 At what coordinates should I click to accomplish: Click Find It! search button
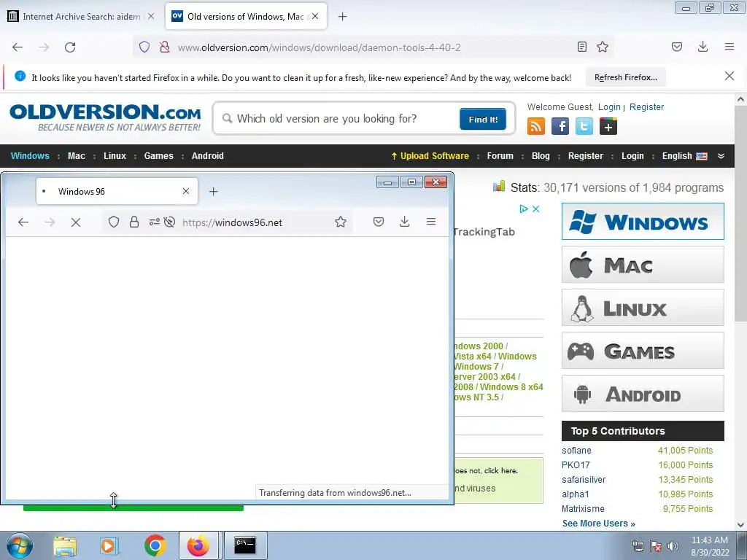click(x=483, y=119)
